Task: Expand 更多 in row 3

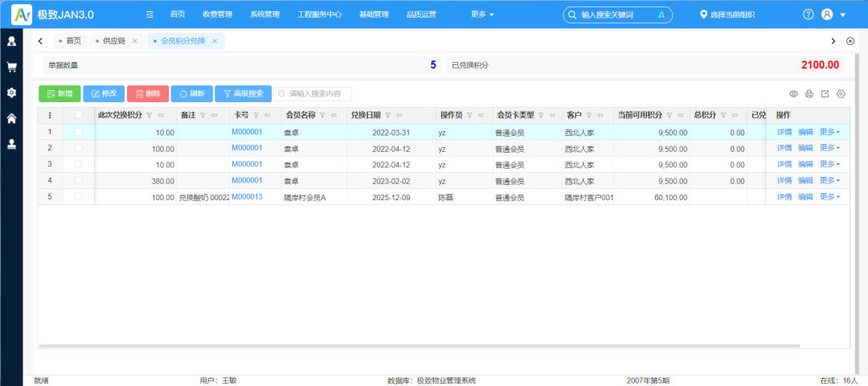Action: (829, 165)
